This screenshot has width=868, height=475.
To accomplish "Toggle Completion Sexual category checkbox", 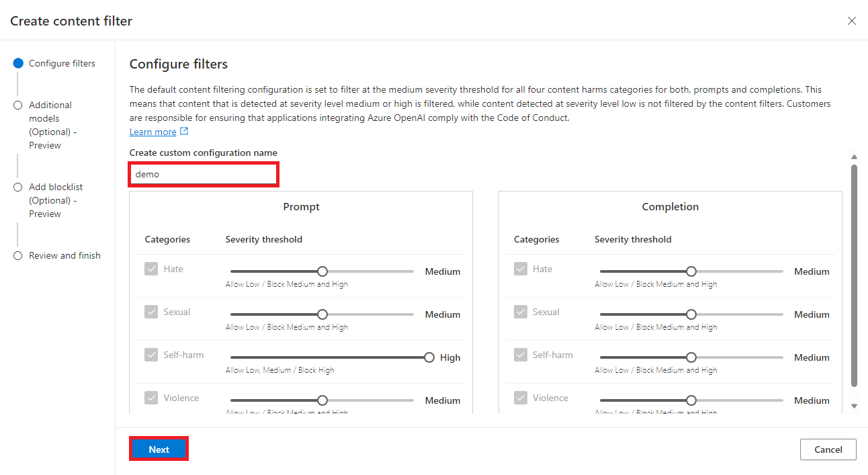I will point(521,312).
